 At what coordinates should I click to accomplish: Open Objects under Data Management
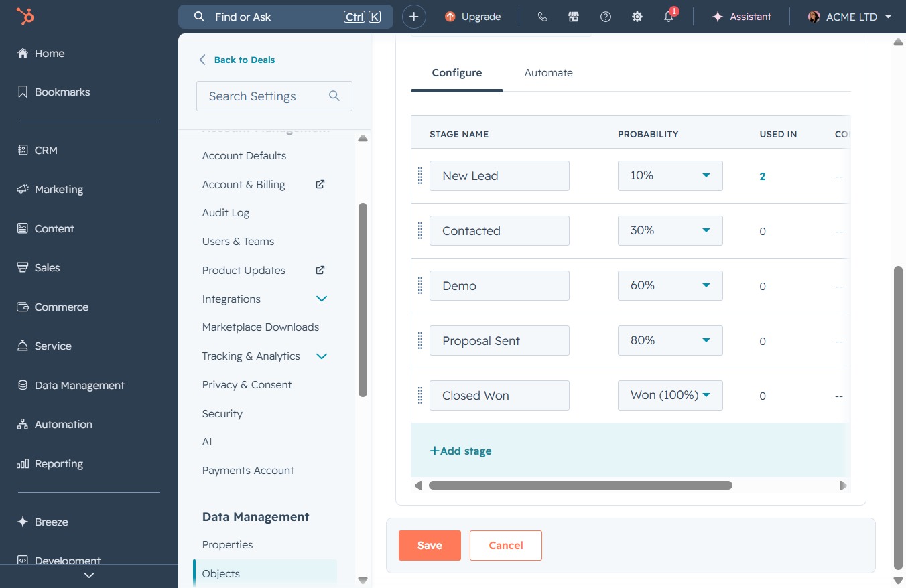[265, 573]
